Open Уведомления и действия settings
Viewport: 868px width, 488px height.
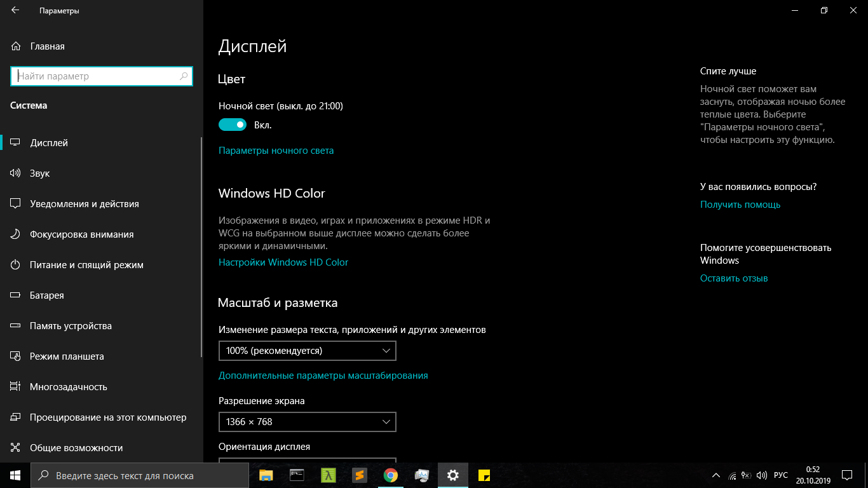102,204
